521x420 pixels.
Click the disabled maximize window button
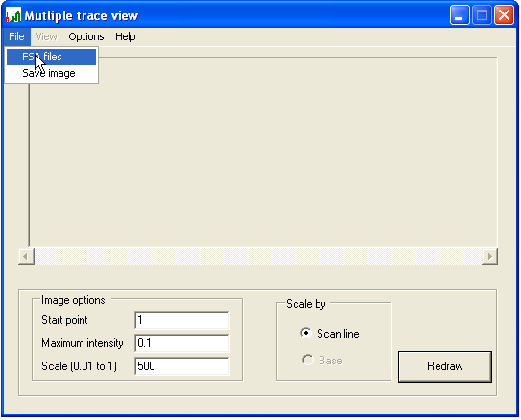coord(482,15)
